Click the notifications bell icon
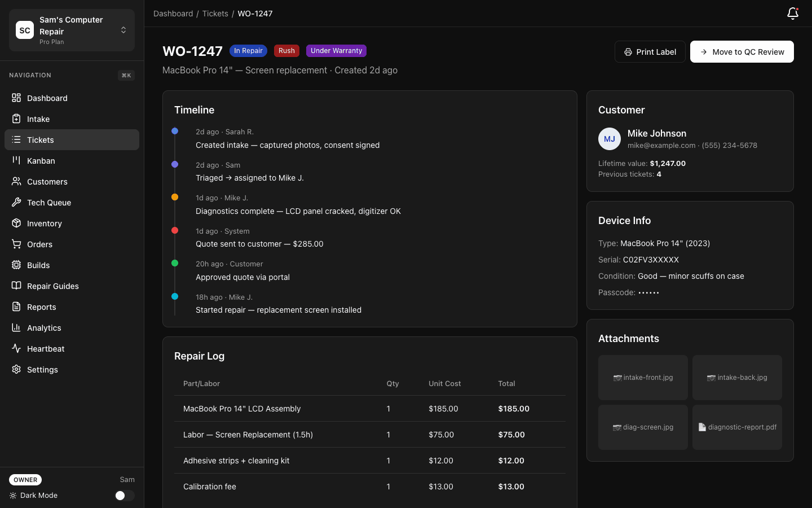 pos(792,14)
